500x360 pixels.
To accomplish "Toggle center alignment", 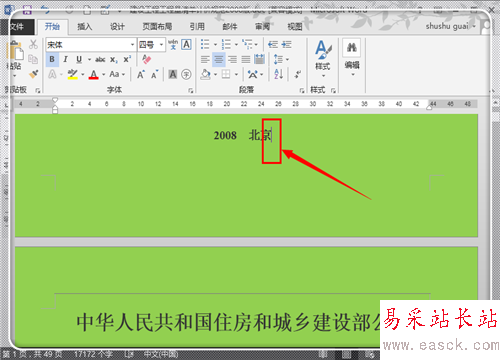I will pyautogui.click(x=219, y=59).
